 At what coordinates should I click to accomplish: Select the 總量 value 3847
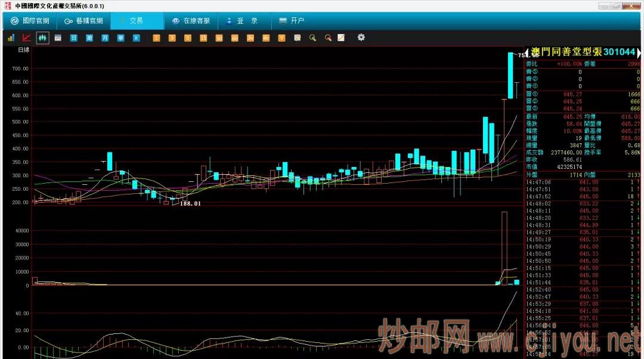pyautogui.click(x=576, y=146)
